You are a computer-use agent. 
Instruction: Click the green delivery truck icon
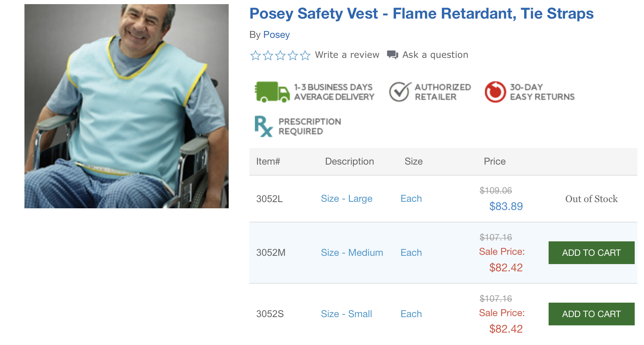(272, 92)
